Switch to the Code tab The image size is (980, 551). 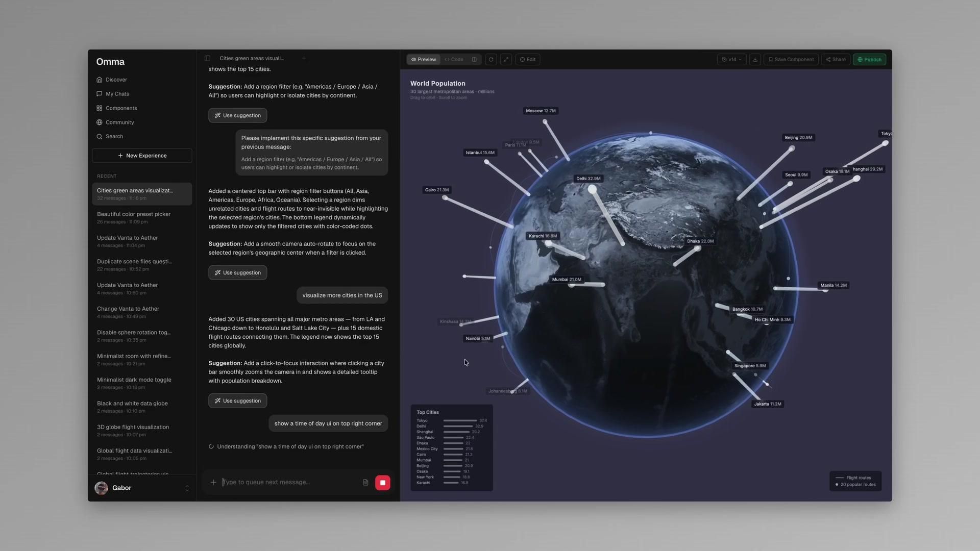(454, 60)
